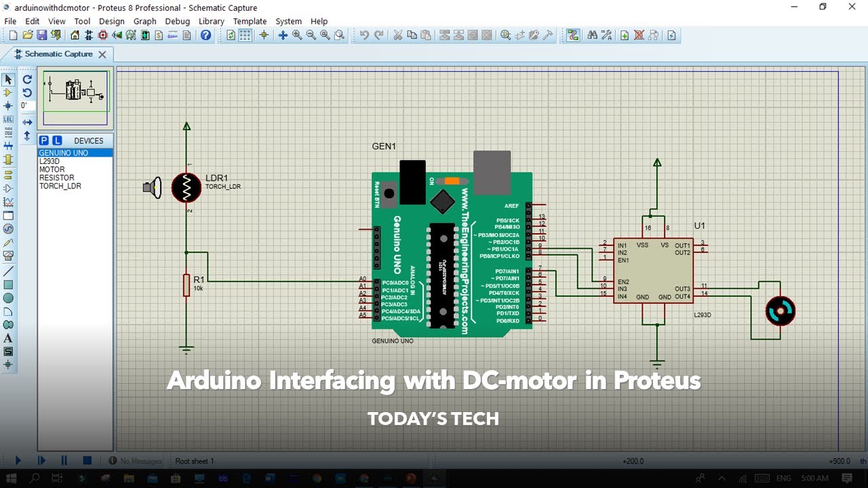Select the 2D Text A tool
This screenshot has height=488, width=868.
(x=8, y=338)
